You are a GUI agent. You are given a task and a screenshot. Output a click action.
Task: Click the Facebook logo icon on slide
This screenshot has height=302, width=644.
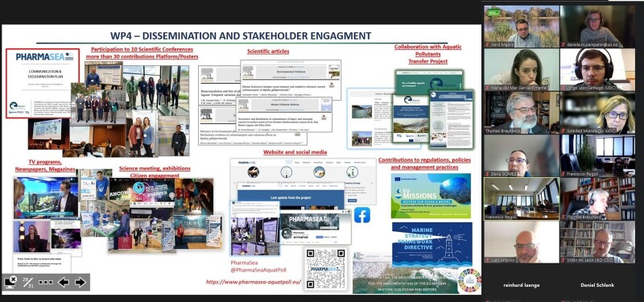point(361,215)
